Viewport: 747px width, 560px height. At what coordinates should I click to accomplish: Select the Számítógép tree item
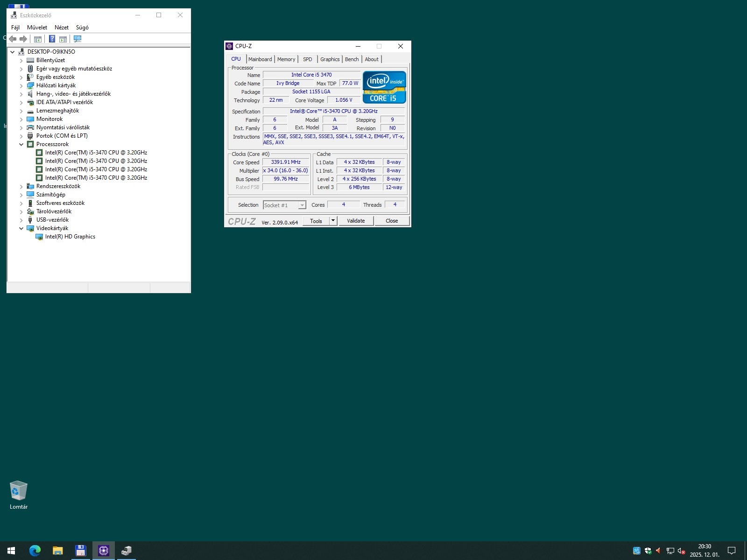coord(51,195)
